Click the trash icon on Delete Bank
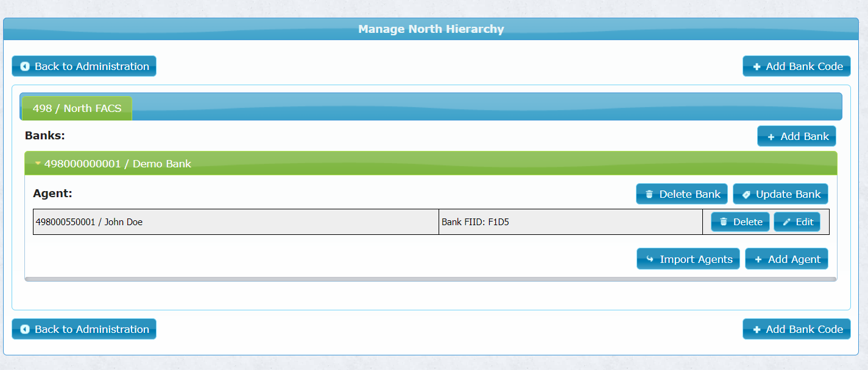This screenshot has width=868, height=370. (649, 195)
